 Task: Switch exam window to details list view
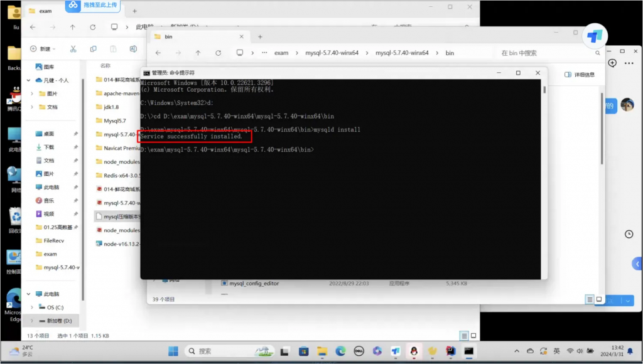click(x=463, y=336)
